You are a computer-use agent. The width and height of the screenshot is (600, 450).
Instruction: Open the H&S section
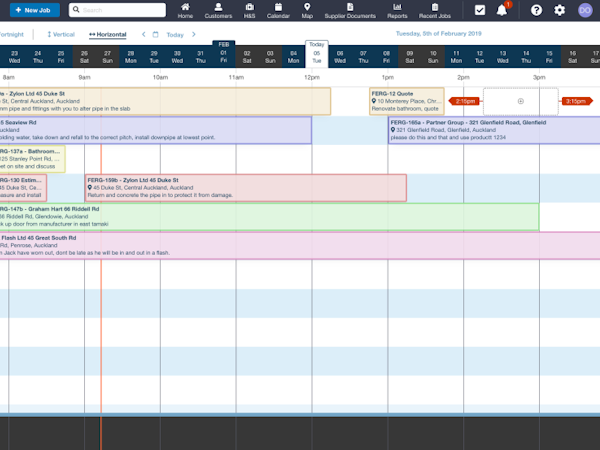[x=249, y=11]
